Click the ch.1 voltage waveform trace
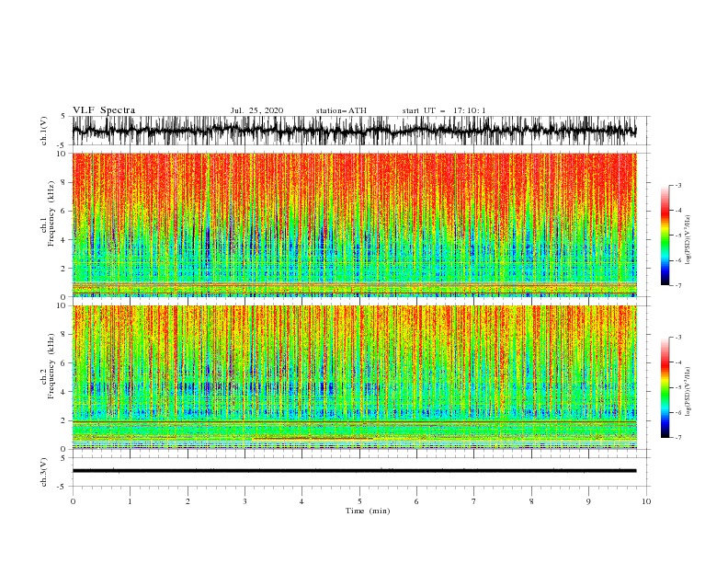The height and width of the screenshot is (563, 728). coord(354,131)
